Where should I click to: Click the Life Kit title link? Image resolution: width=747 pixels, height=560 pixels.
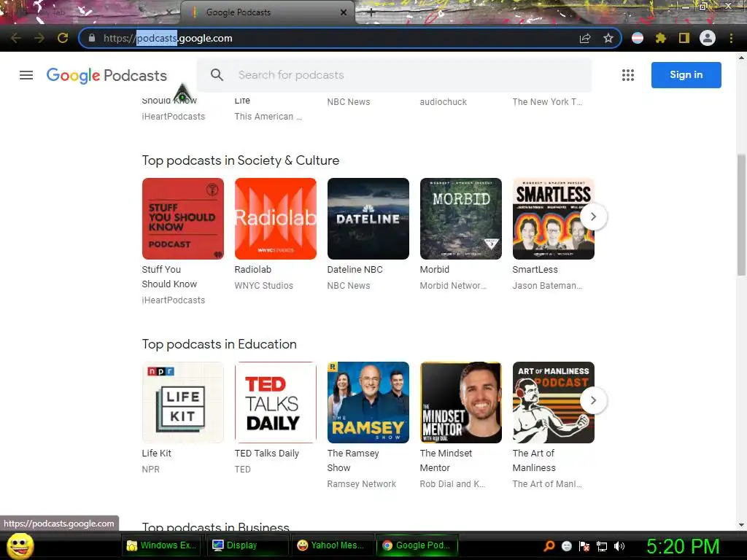tap(157, 454)
